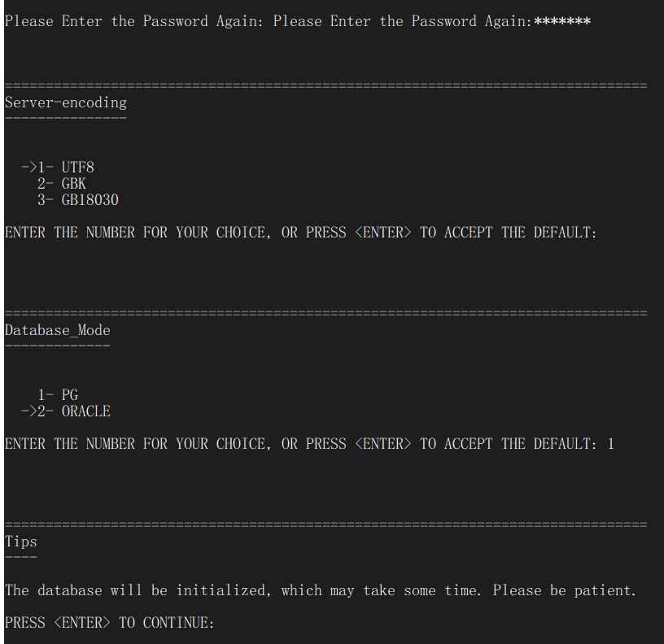Click the separator line above Database_Mode
Viewport: 664px width, 644px height.
pyautogui.click(x=325, y=313)
